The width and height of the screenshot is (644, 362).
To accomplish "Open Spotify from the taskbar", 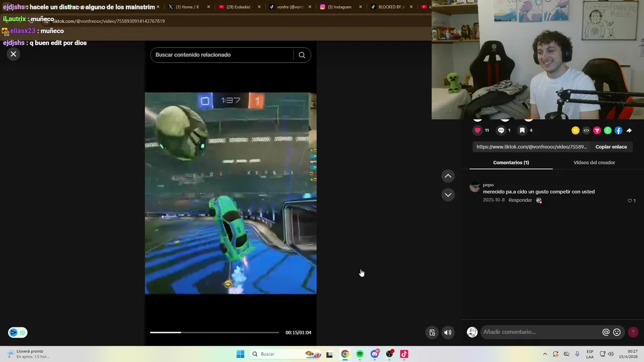I will click(360, 354).
